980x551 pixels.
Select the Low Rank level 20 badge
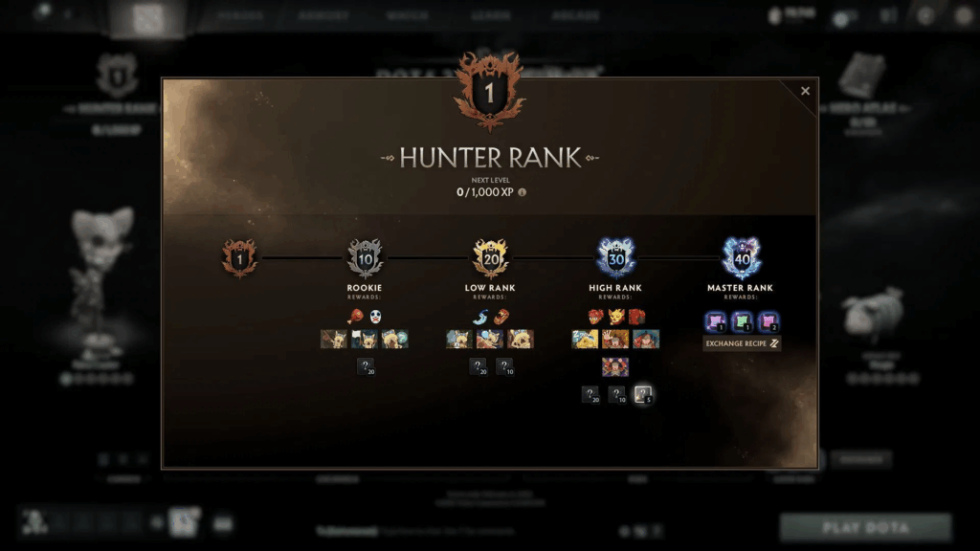click(491, 258)
